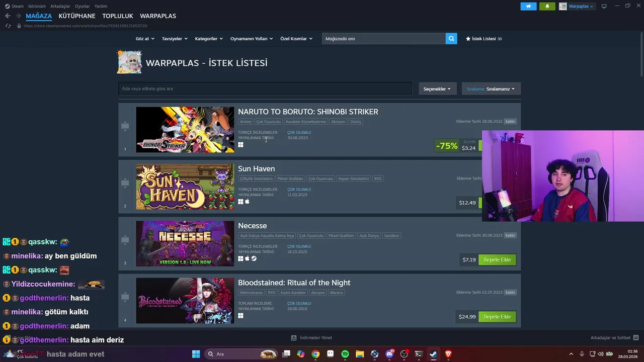Click the Windows taskbar search box
This screenshot has width=644, height=362.
tap(241, 354)
